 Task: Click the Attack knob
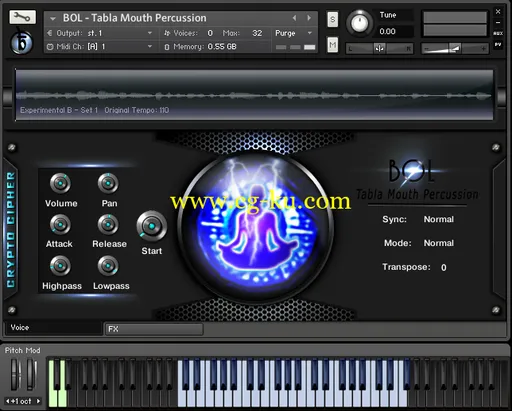point(60,225)
